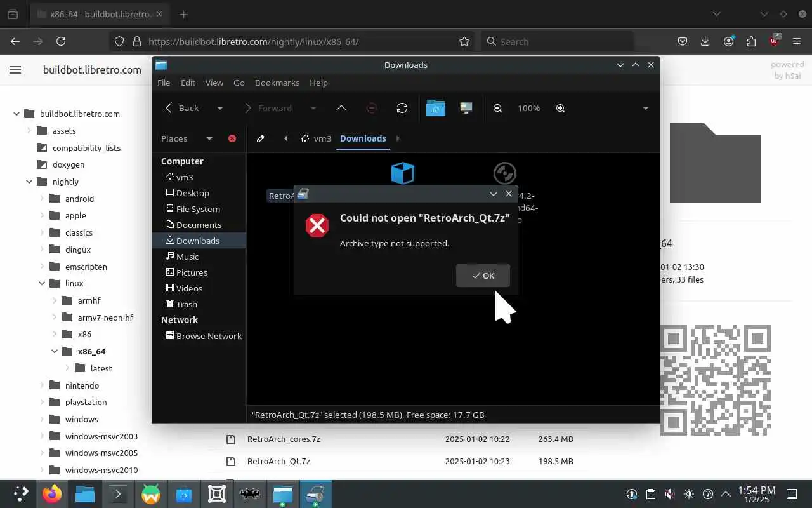This screenshot has width=812, height=508.
Task: Open the terminal icon in taskbar
Action: click(x=118, y=494)
